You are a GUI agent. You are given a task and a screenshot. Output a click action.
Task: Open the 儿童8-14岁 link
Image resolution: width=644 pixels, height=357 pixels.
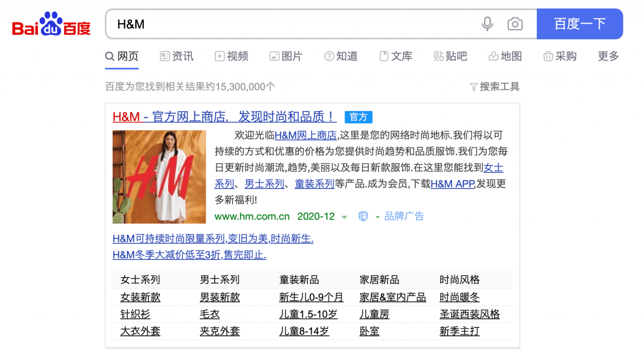coord(304,331)
